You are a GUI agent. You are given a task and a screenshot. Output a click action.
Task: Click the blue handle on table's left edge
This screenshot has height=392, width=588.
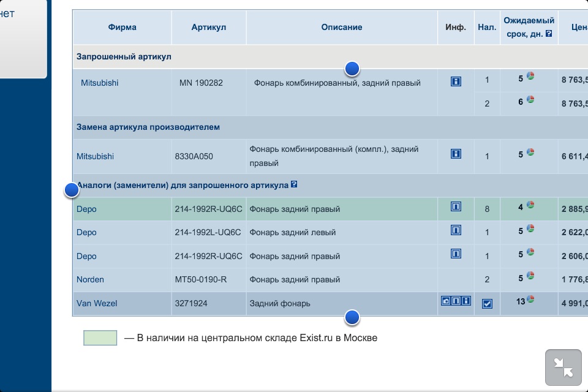[x=72, y=190]
